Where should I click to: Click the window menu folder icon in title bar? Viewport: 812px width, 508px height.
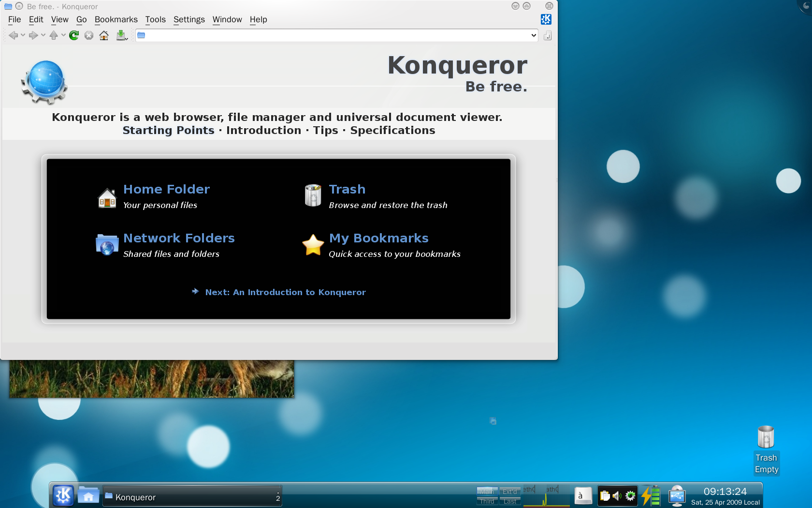point(8,6)
